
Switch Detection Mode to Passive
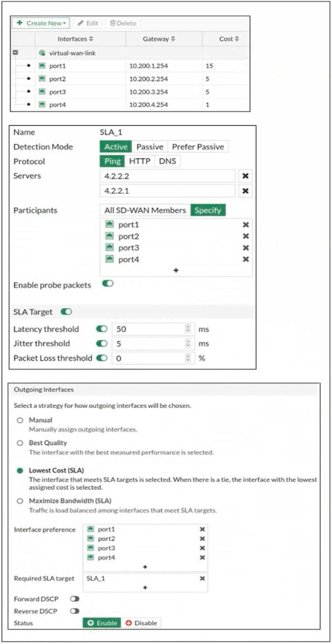click(x=150, y=147)
